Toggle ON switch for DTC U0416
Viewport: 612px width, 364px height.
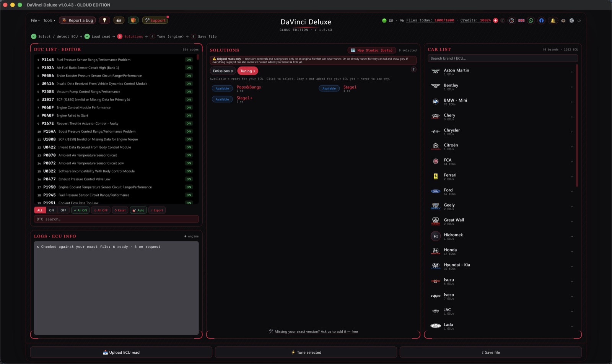(x=189, y=84)
